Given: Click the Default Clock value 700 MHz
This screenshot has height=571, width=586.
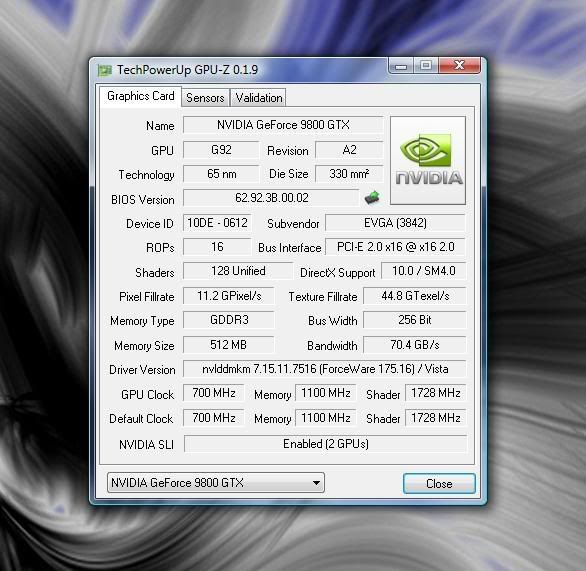Looking at the screenshot, I should [214, 418].
